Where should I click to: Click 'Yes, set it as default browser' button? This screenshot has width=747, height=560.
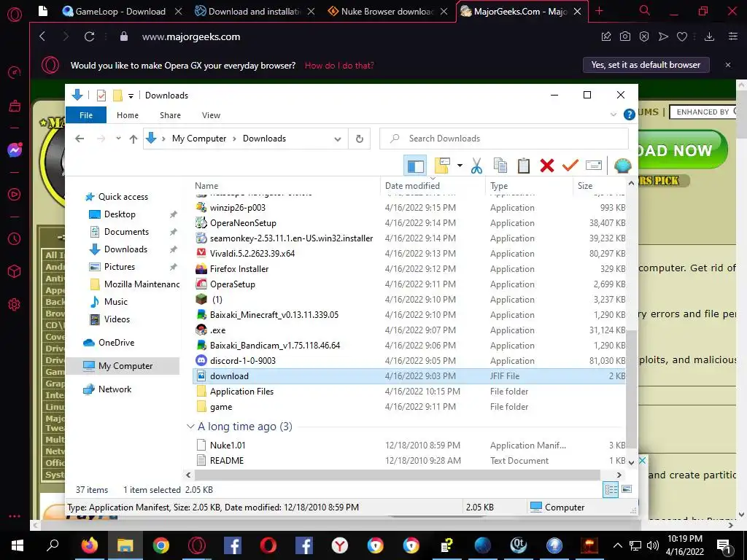[646, 65]
